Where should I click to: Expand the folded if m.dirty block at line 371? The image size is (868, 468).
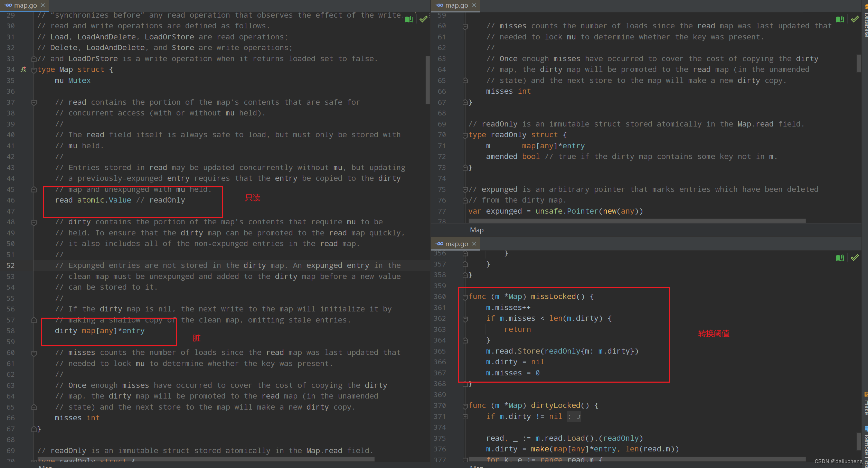[x=465, y=417]
